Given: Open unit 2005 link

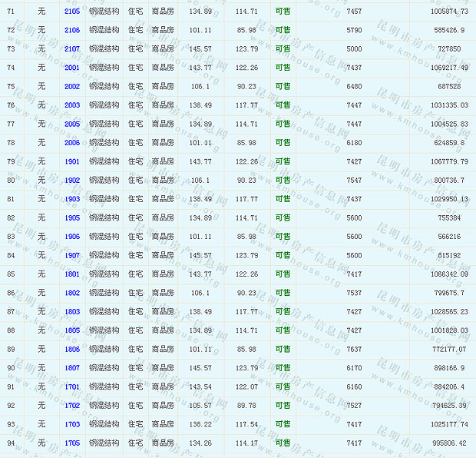Looking at the screenshot, I should 71,124.
